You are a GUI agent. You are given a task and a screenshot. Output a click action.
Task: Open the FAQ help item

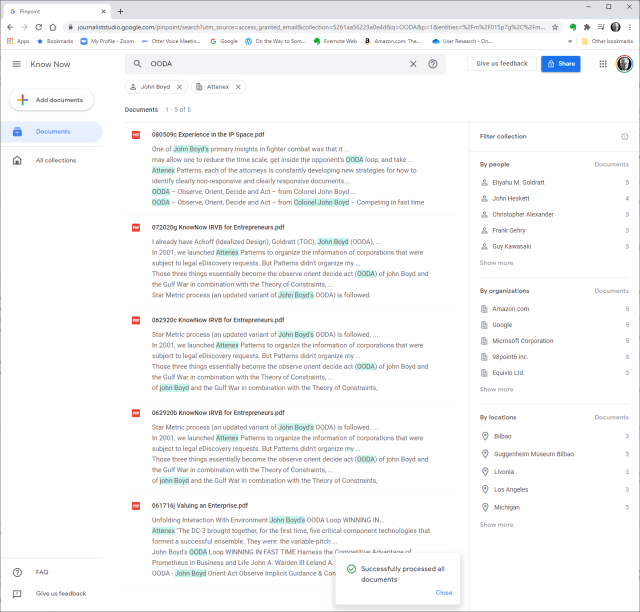point(42,572)
